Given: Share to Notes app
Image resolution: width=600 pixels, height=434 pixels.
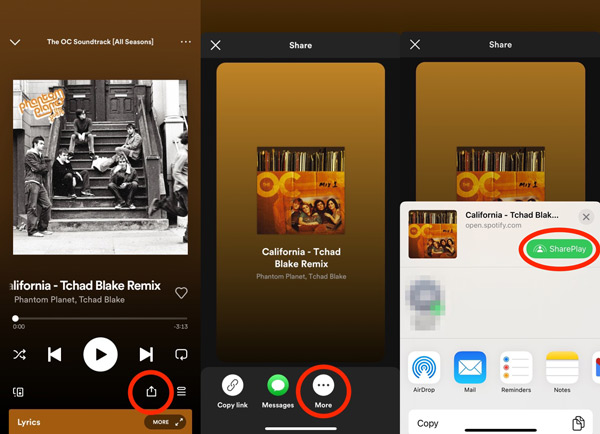Looking at the screenshot, I should pyautogui.click(x=562, y=372).
